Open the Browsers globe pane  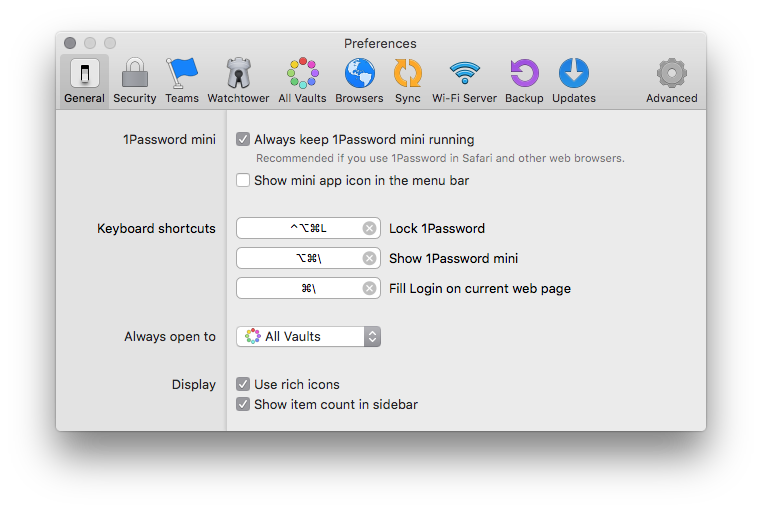coord(359,81)
